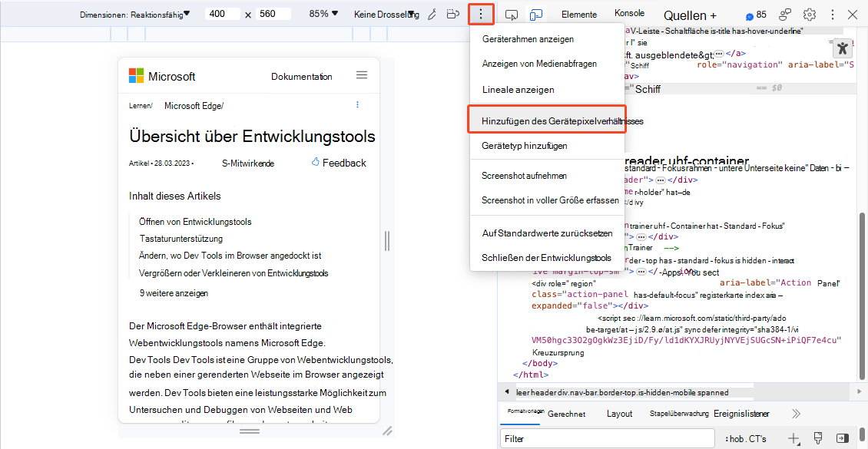Image resolution: width=868 pixels, height=449 pixels.
Task: Toggle the device emulation mode icon
Action: tap(538, 14)
